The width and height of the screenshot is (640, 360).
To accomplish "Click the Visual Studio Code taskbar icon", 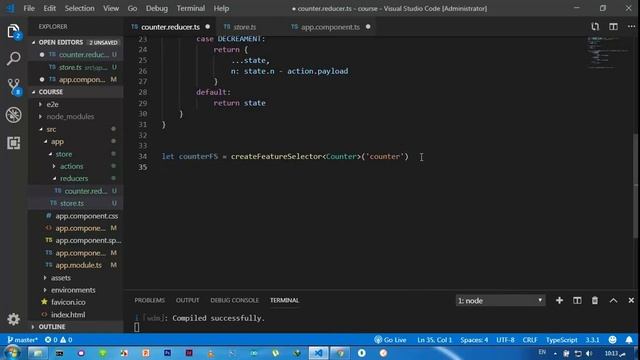I will pos(318,353).
